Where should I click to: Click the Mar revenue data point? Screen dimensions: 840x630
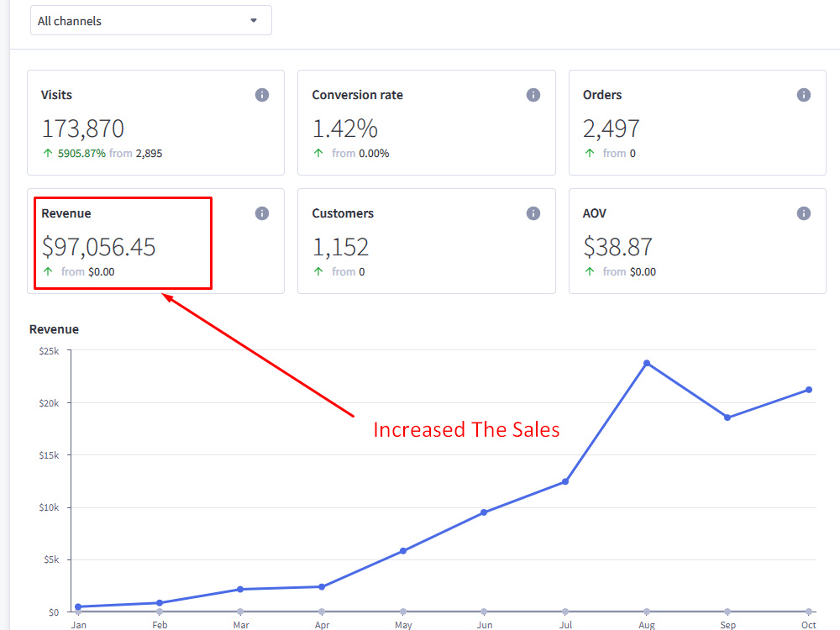(240, 590)
